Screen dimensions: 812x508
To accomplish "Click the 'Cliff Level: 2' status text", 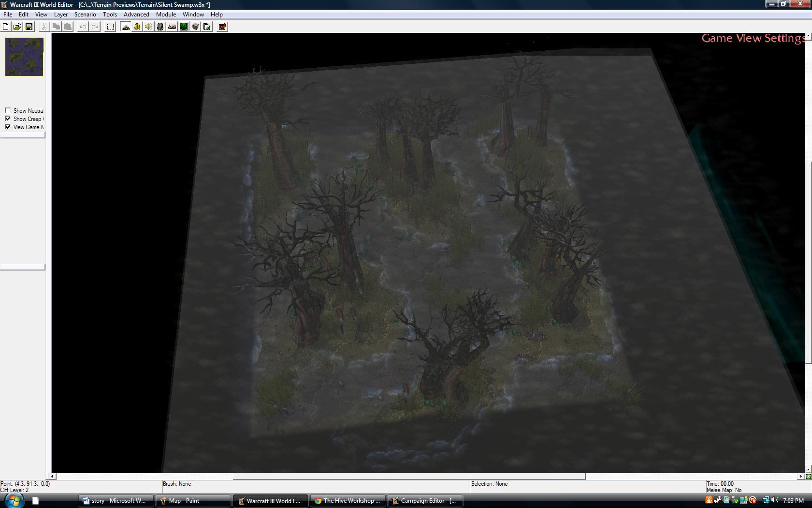I will point(14,490).
